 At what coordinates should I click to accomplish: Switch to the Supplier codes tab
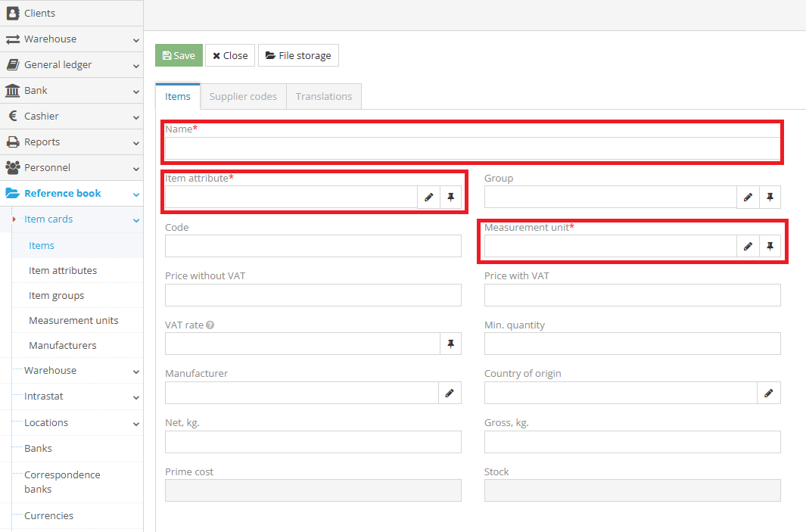(x=243, y=97)
